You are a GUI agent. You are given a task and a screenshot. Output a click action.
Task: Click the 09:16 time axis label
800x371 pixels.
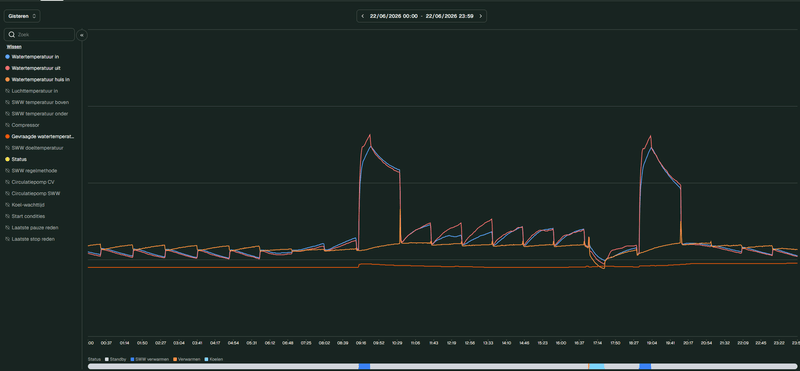click(x=361, y=343)
